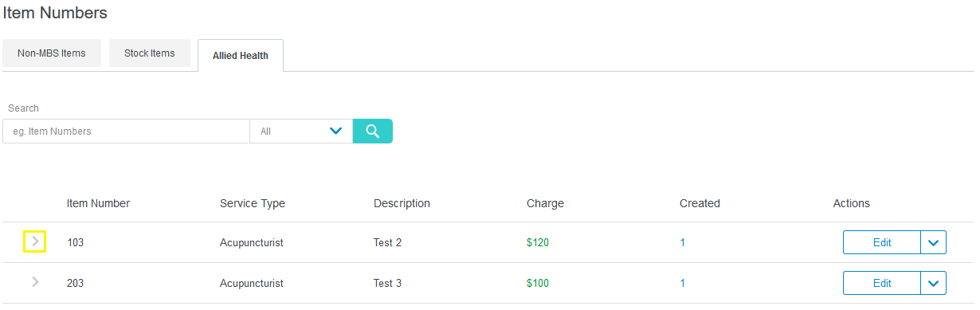The image size is (980, 310).
Task: Switch to the Non-MBS Items tab
Action: coord(52,53)
